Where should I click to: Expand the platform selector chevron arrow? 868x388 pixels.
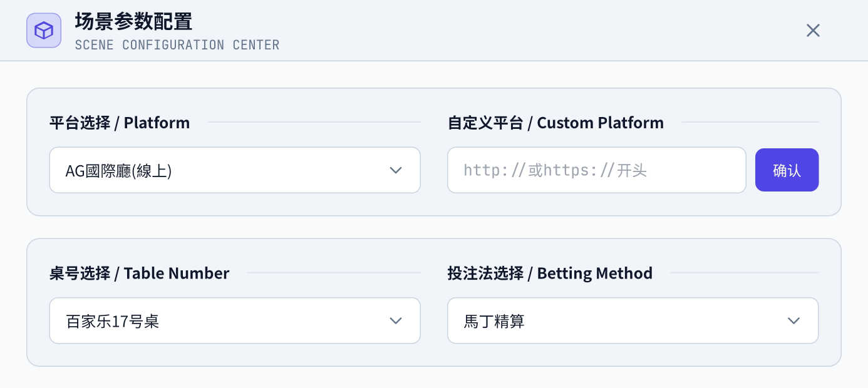coord(395,170)
